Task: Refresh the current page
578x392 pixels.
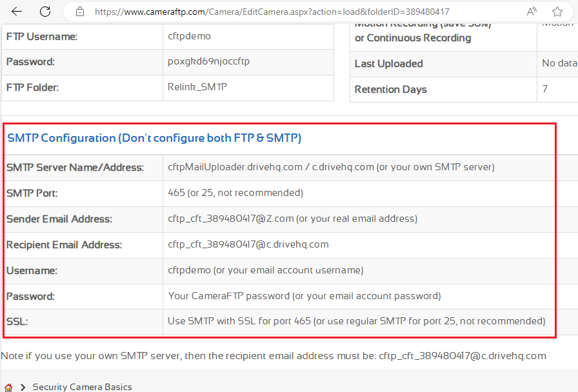Action: [x=45, y=12]
